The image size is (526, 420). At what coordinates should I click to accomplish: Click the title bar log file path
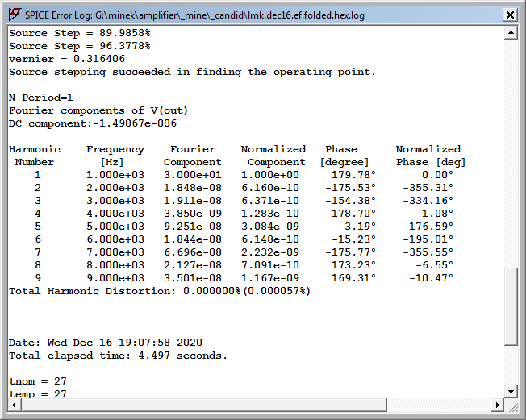point(230,15)
